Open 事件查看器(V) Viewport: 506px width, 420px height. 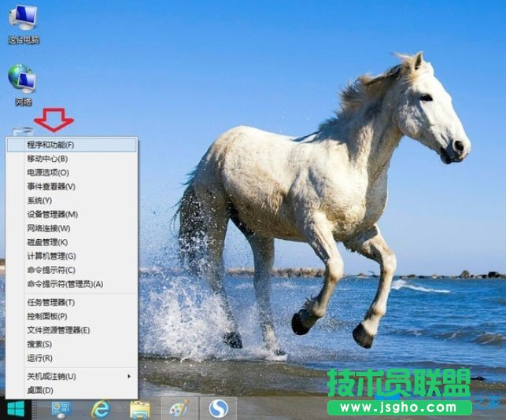coord(72,186)
